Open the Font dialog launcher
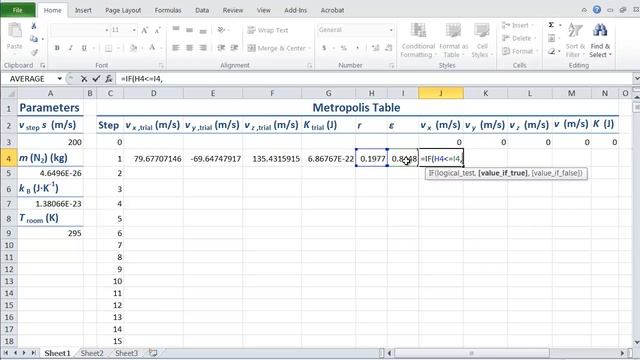This screenshot has height=360, width=640. pyautogui.click(x=161, y=65)
